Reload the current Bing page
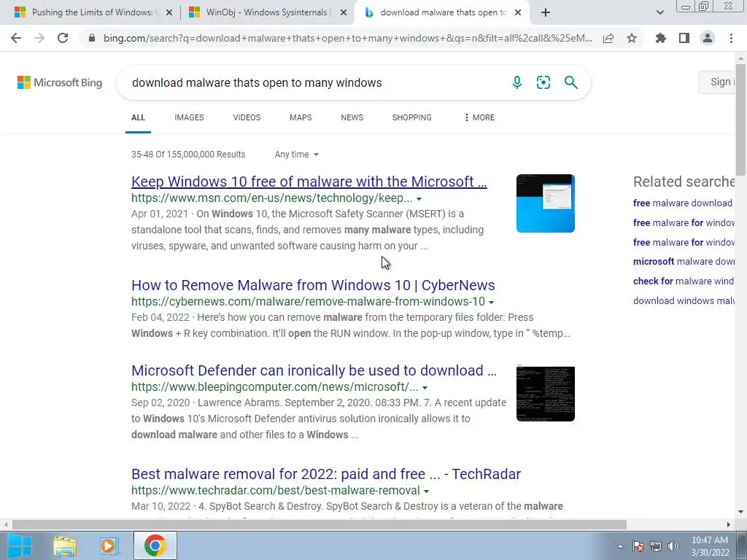The height and width of the screenshot is (560, 747). 63,38
